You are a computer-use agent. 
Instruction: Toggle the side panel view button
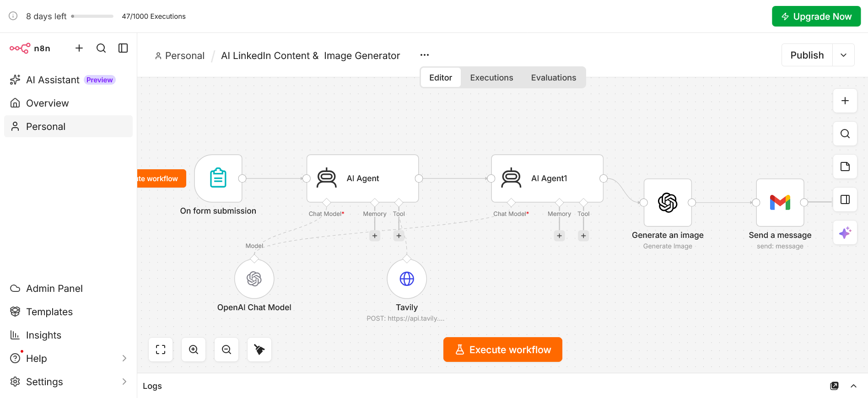tap(845, 199)
